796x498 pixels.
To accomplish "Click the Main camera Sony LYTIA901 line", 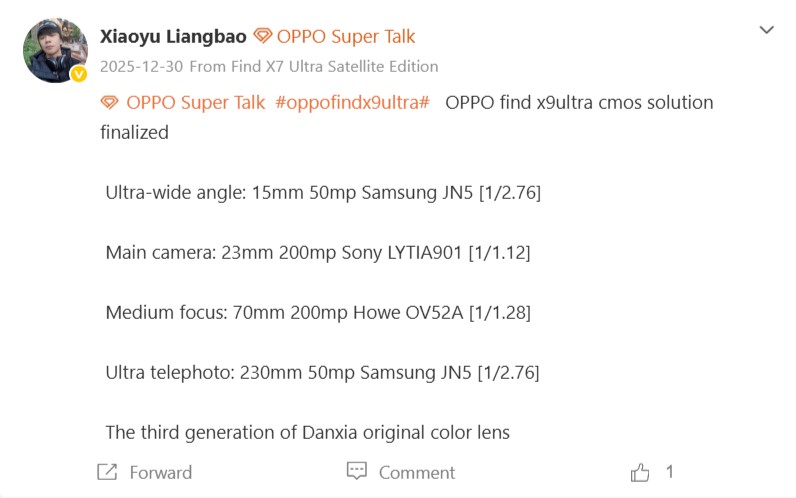I will pos(317,253).
